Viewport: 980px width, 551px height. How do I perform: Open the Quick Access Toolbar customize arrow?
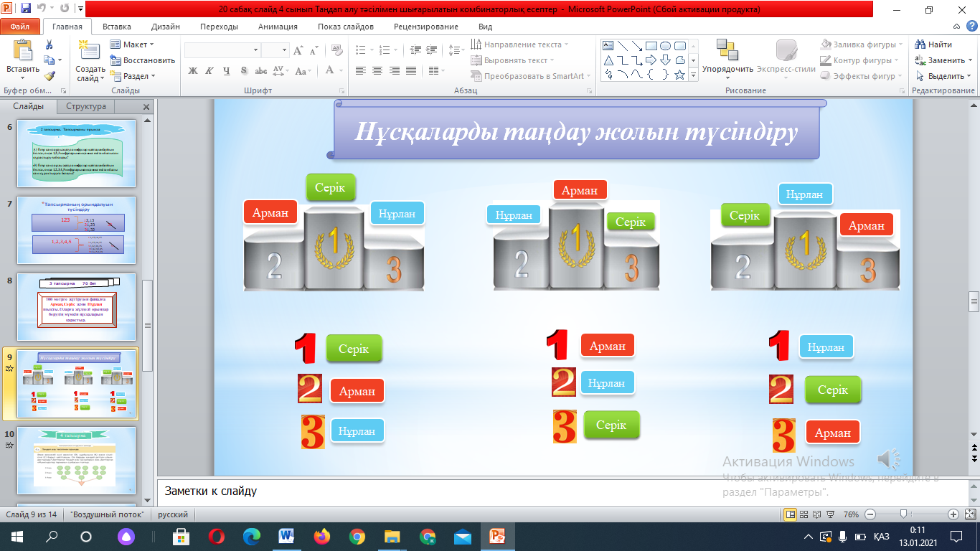(79, 9)
